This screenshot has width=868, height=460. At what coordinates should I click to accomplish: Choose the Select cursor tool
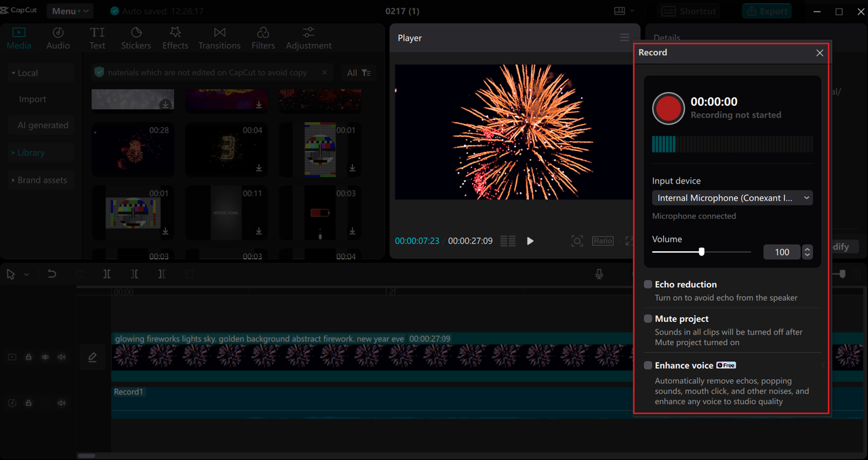point(11,274)
